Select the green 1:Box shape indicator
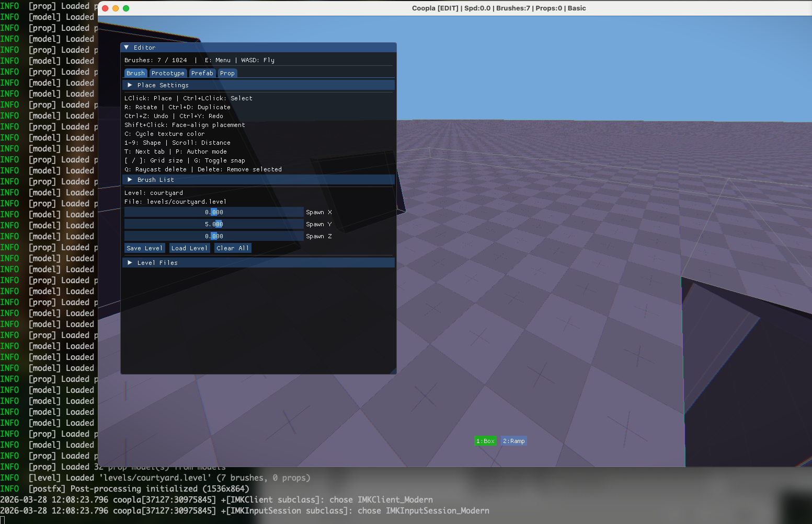This screenshot has width=812, height=524. [485, 440]
